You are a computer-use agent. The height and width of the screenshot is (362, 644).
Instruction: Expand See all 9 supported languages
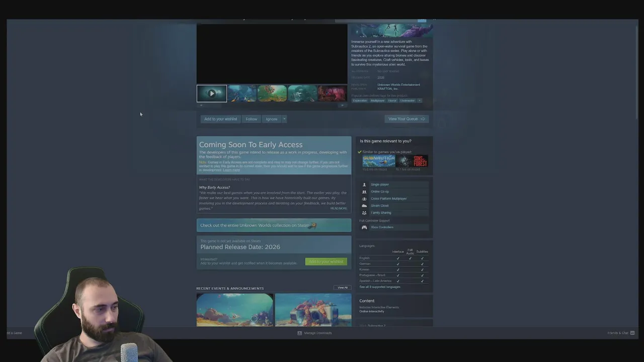pos(380,287)
